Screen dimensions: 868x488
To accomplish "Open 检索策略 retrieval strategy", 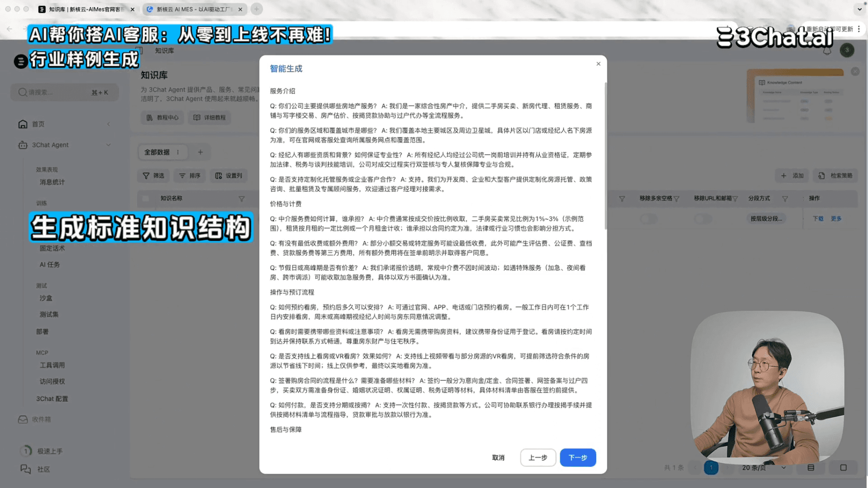I will click(835, 176).
